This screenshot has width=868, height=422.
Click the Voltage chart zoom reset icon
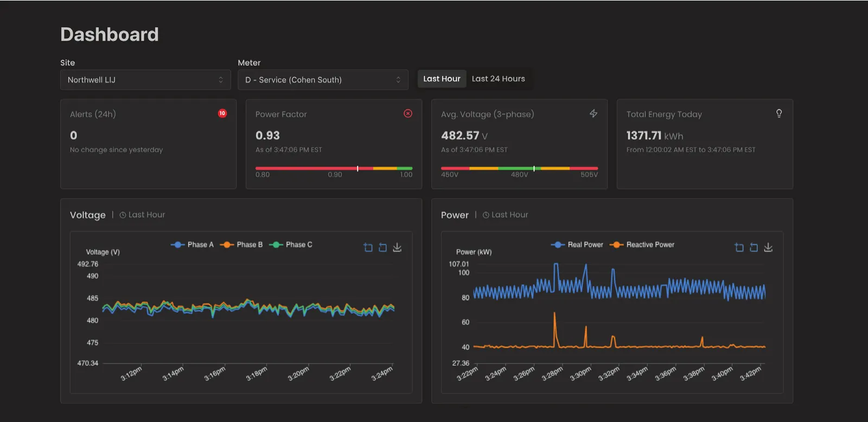pyautogui.click(x=382, y=247)
